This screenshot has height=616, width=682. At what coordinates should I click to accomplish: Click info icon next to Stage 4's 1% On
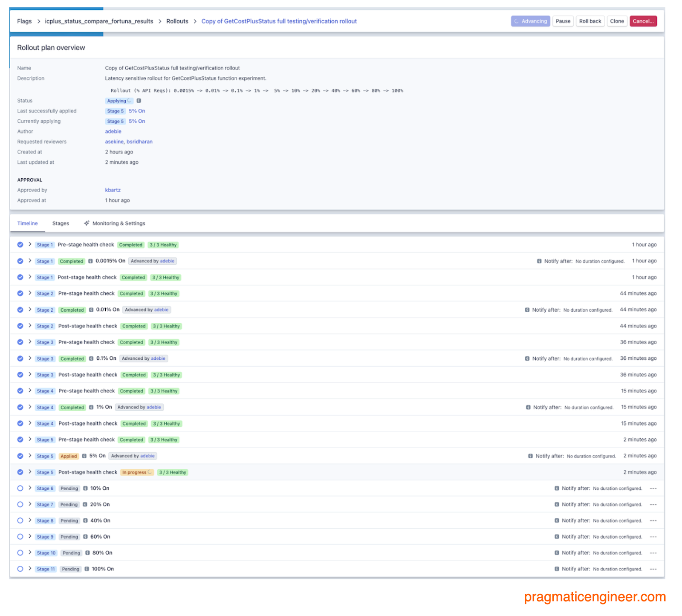tap(91, 407)
